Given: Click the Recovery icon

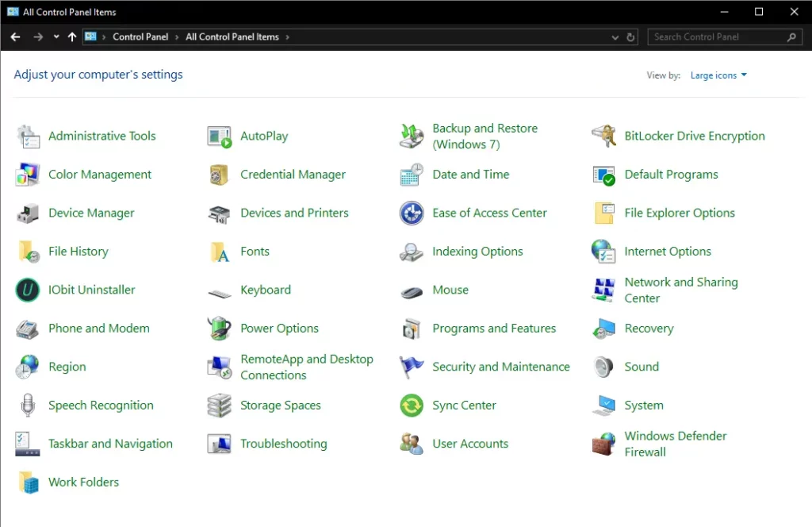Looking at the screenshot, I should click(x=603, y=329).
